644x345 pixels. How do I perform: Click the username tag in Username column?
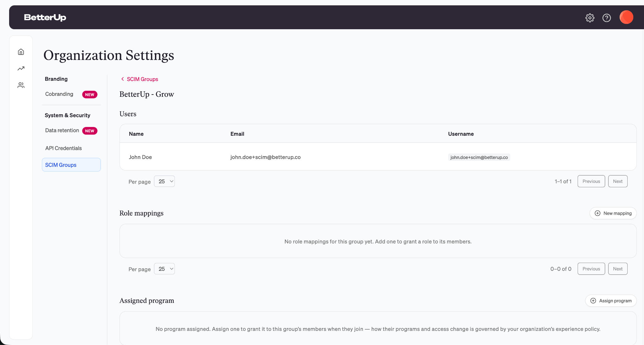point(479,157)
